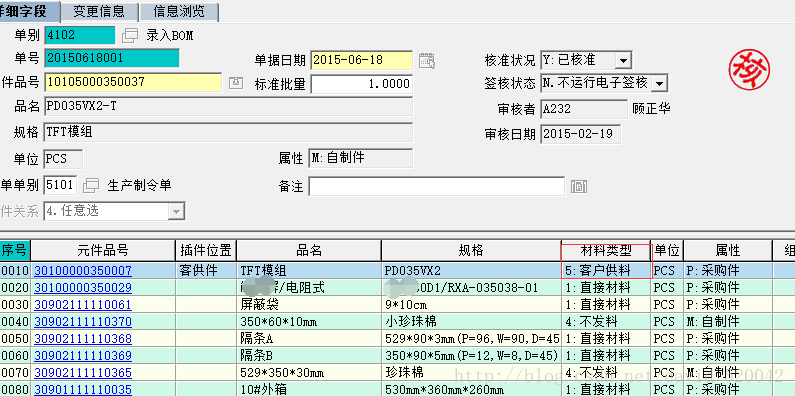Select the 珍珠棉 spec cell in row 0070
This screenshot has width=795, height=396.
click(x=471, y=373)
